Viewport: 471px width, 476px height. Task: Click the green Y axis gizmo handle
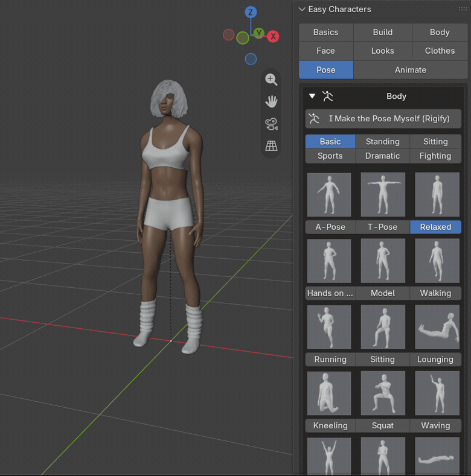click(259, 33)
